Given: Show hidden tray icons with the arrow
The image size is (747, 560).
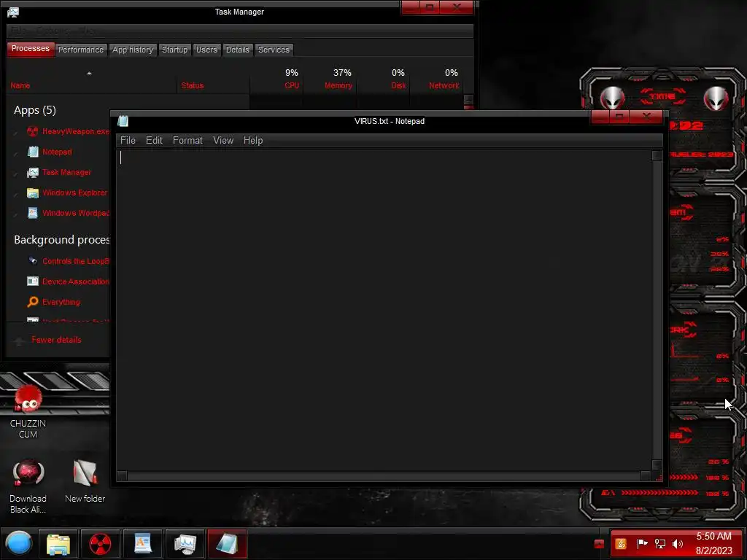Looking at the screenshot, I should pos(600,544).
